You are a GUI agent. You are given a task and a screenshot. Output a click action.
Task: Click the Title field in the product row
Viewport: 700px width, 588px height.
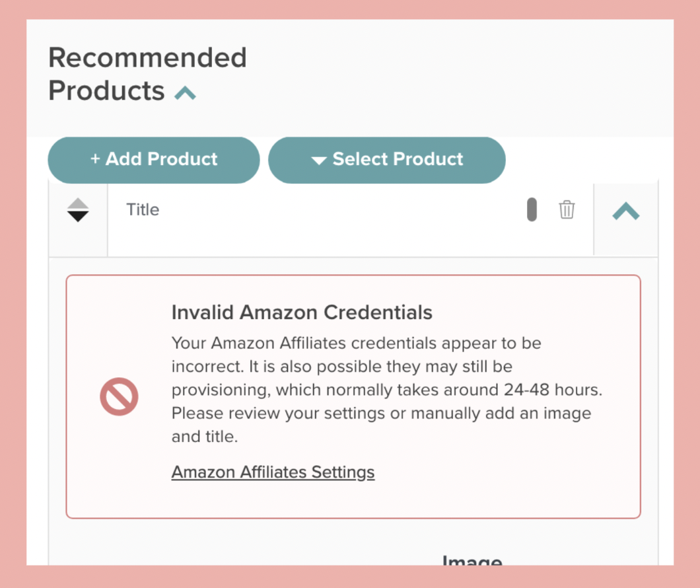pos(264,209)
